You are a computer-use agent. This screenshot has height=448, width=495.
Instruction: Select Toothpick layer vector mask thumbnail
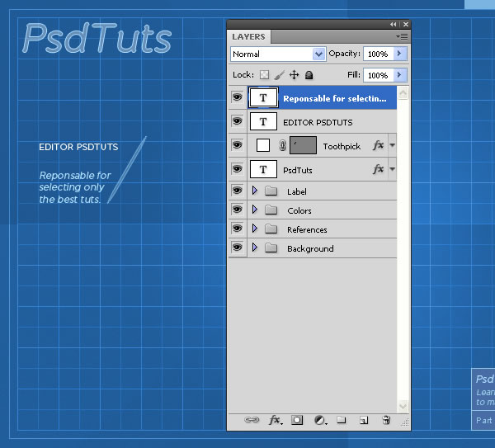303,145
